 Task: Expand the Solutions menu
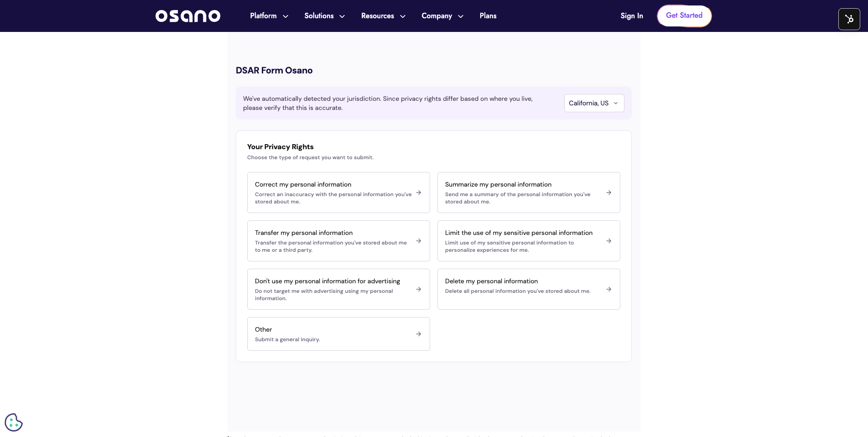(x=324, y=16)
